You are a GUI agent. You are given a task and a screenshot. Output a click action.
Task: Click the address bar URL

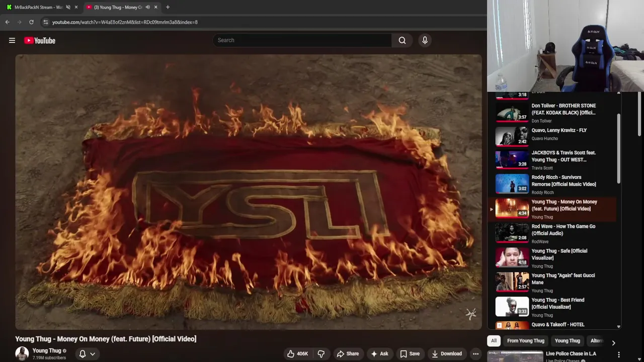125,22
